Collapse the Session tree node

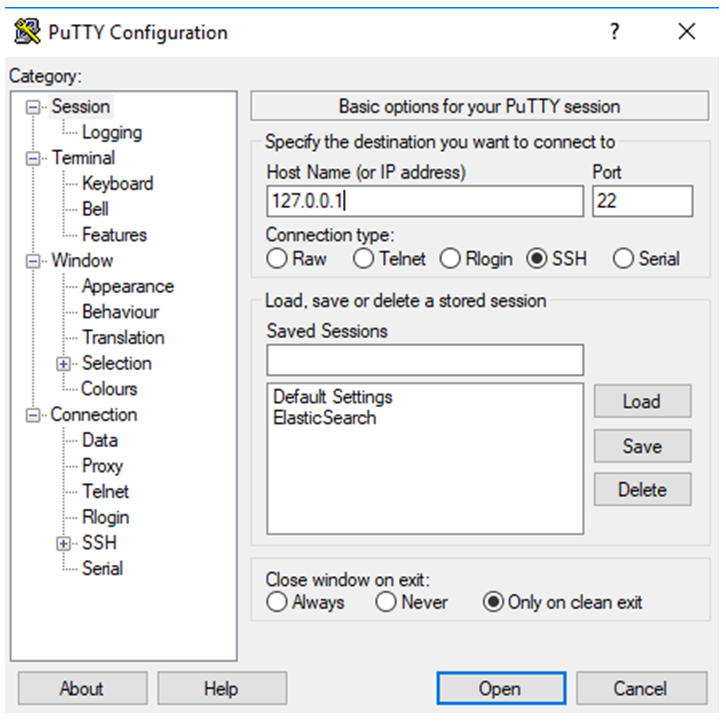[x=33, y=107]
